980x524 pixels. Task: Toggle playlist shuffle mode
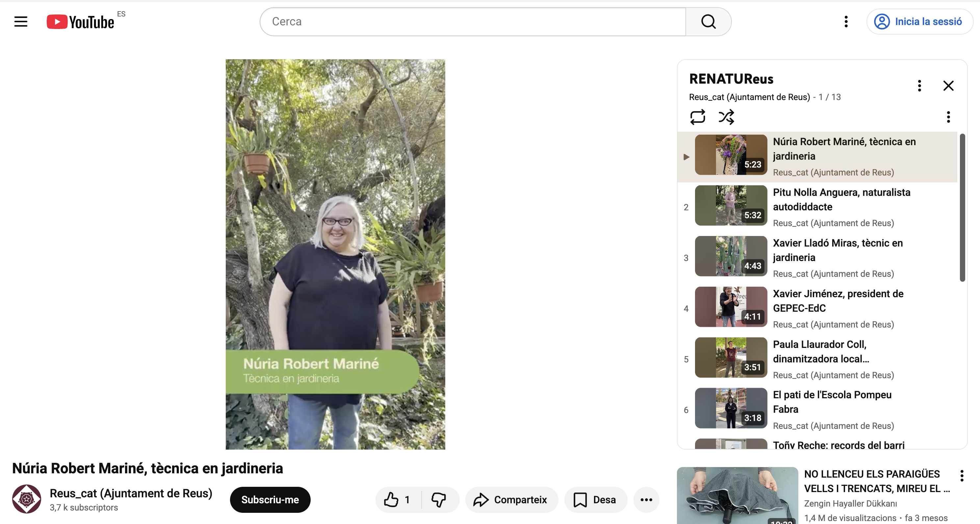(x=726, y=117)
